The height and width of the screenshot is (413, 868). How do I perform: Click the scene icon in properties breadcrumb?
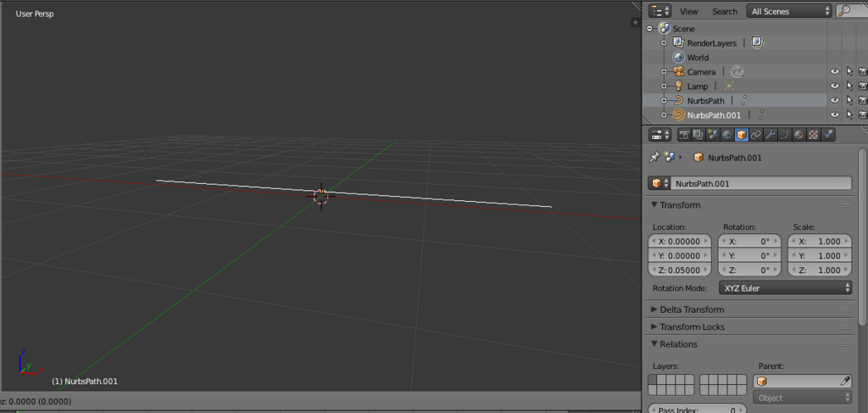(x=670, y=158)
